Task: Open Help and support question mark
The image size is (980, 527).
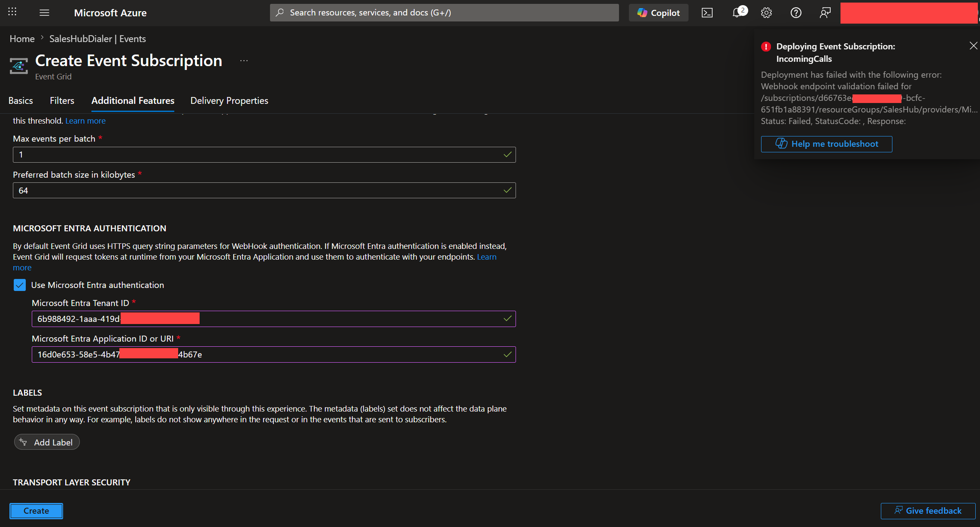Action: point(796,13)
